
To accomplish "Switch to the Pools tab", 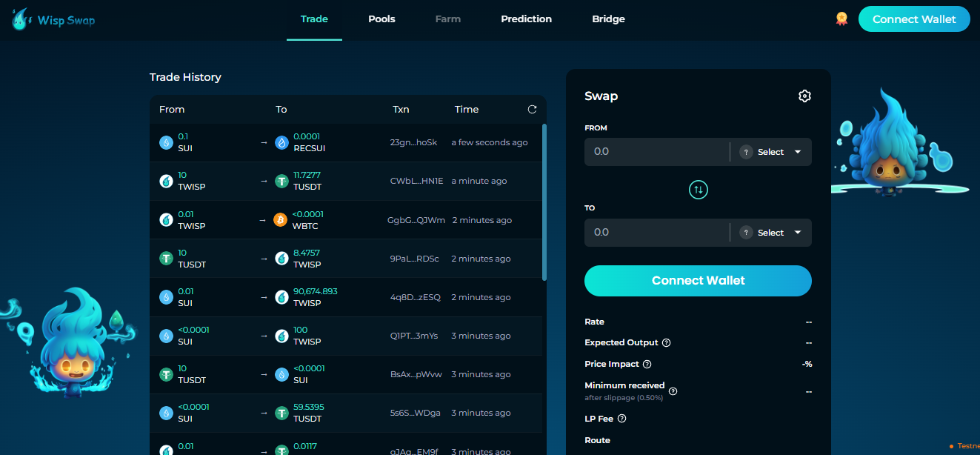I will (x=381, y=19).
